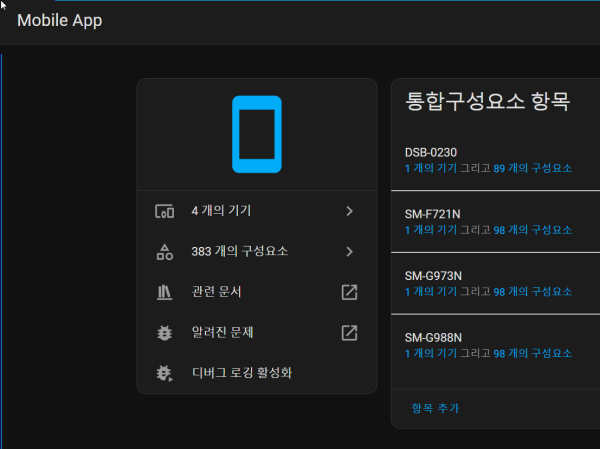The image size is (600, 449).
Task: Click the 통합구성요소 항목 heading
Action: coord(488,102)
